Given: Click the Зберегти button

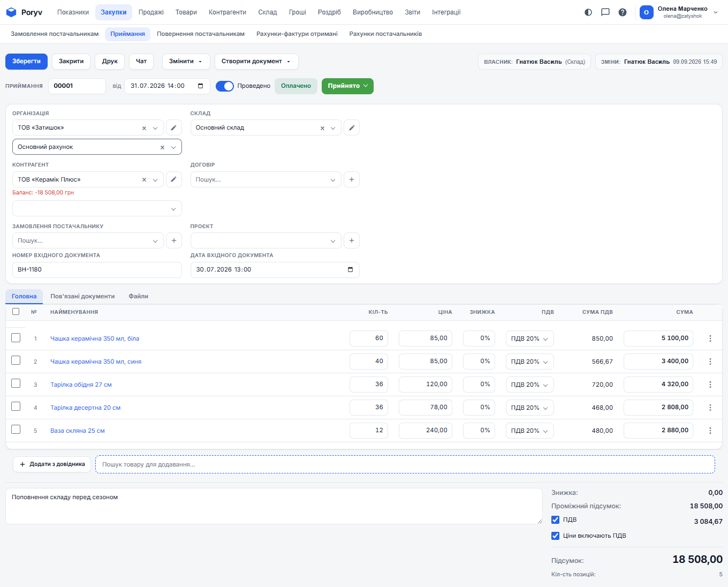Looking at the screenshot, I should click(26, 62).
